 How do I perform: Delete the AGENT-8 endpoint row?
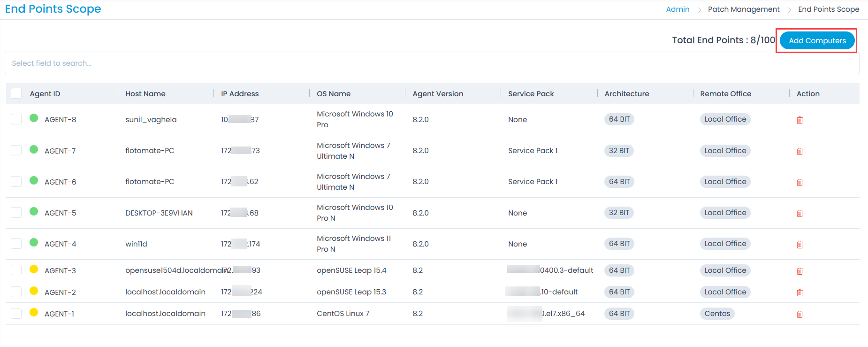coord(799,120)
